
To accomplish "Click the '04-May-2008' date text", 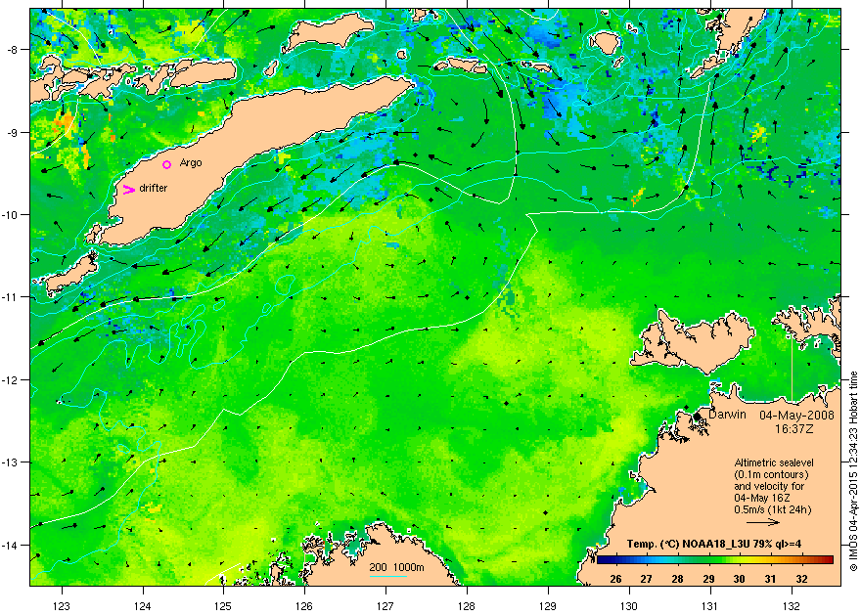I will pyautogui.click(x=796, y=416).
